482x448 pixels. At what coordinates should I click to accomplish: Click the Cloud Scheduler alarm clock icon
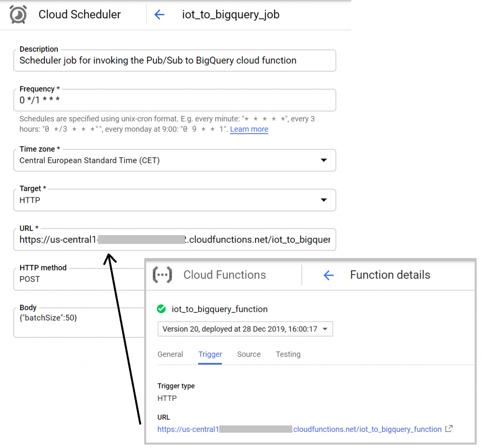click(x=17, y=14)
